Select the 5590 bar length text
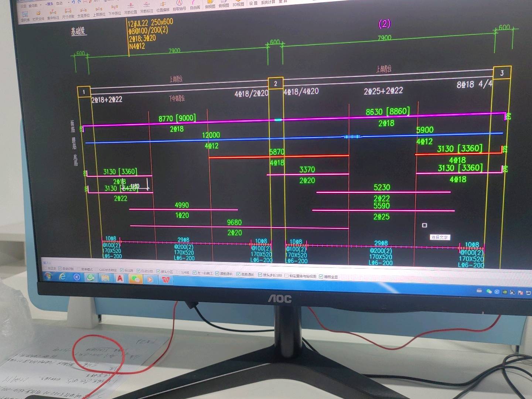The height and width of the screenshot is (399, 532). pyautogui.click(x=382, y=206)
